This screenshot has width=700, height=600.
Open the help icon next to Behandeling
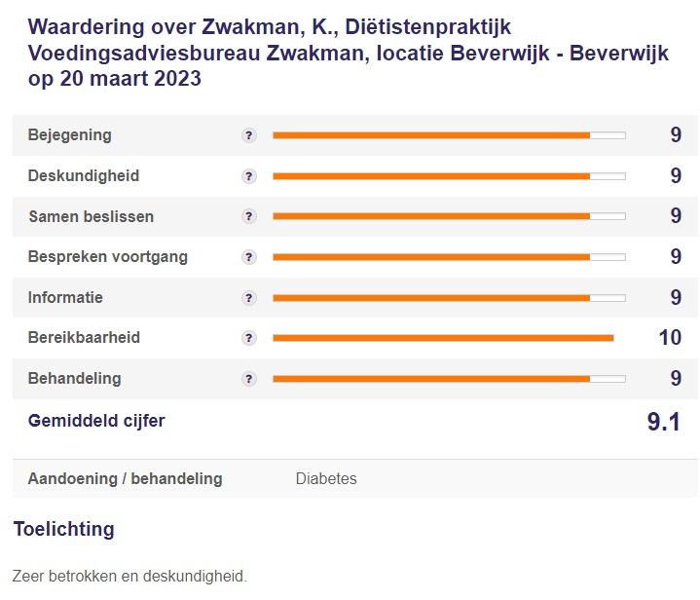pos(249,379)
